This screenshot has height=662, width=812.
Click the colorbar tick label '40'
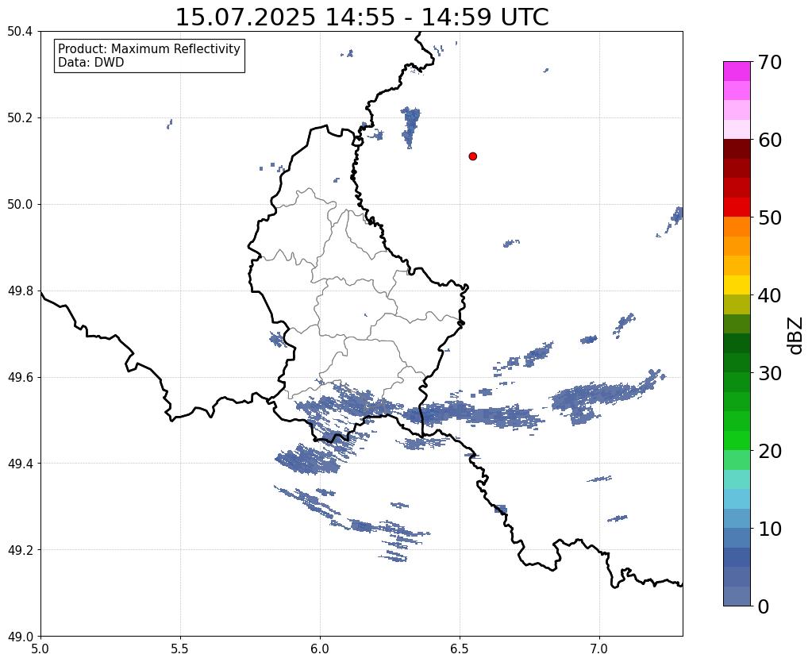770,295
